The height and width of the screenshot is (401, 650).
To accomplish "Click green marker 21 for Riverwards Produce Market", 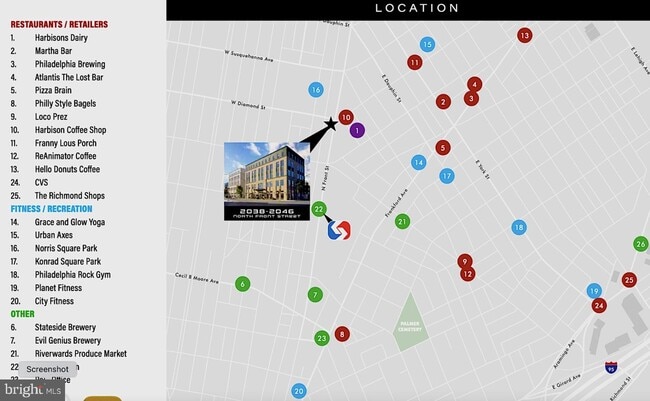I will pyautogui.click(x=402, y=221).
